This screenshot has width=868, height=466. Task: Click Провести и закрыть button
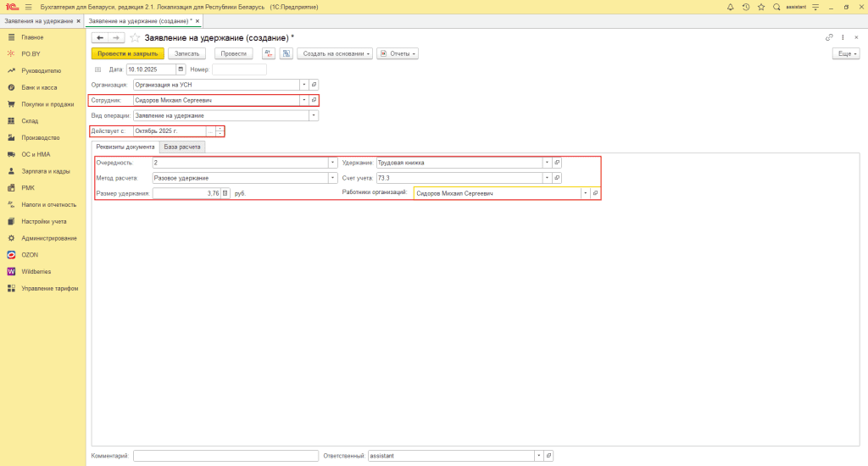pyautogui.click(x=127, y=53)
